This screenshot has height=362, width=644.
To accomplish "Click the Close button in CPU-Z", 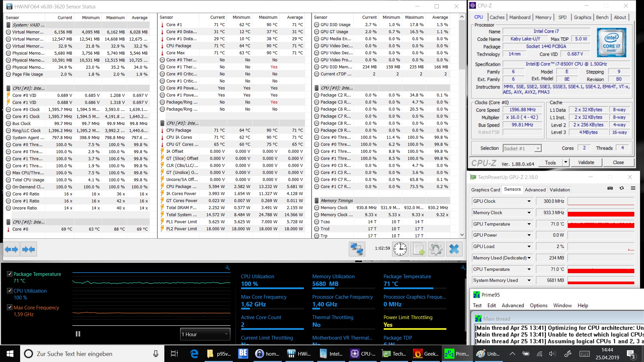I will (618, 162).
